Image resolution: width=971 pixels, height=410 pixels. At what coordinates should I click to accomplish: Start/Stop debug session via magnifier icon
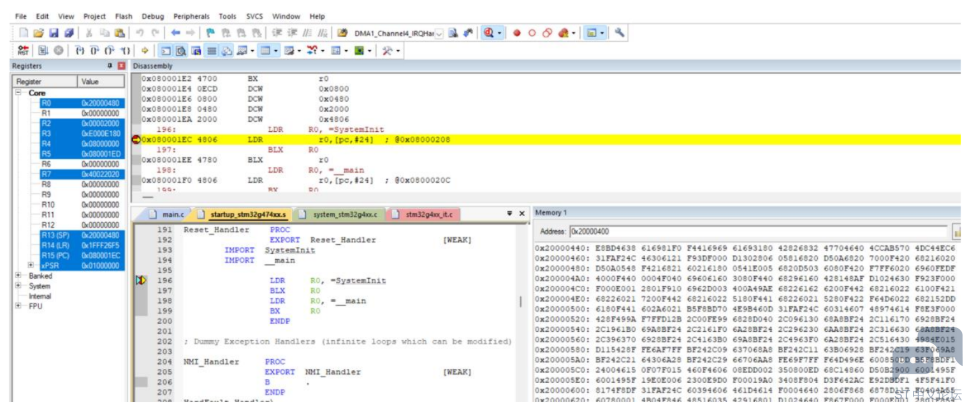point(489,33)
